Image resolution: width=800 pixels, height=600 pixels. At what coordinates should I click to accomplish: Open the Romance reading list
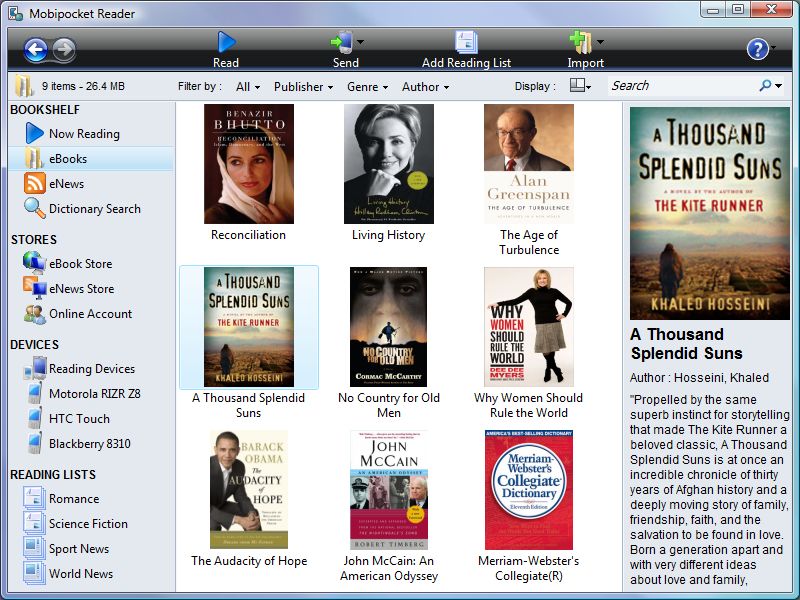(74, 499)
